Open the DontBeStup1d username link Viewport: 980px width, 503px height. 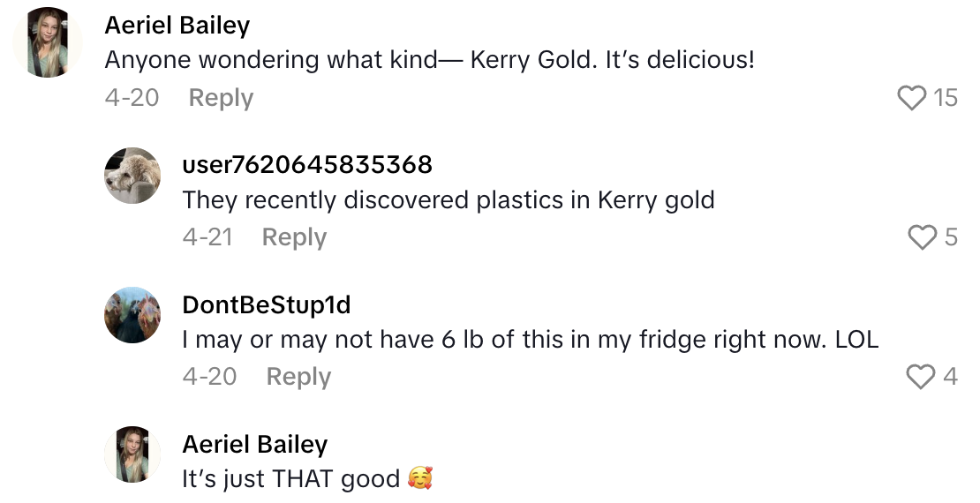(266, 304)
